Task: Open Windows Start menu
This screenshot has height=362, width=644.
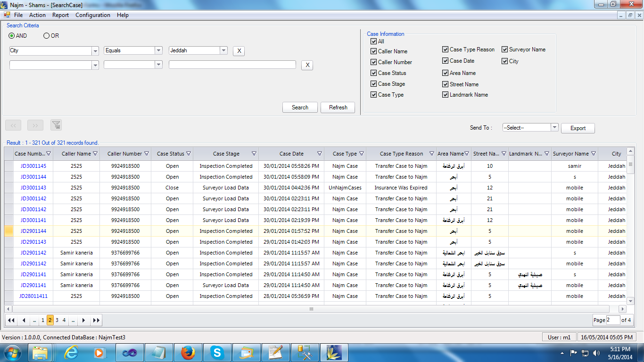Action: [x=13, y=352]
